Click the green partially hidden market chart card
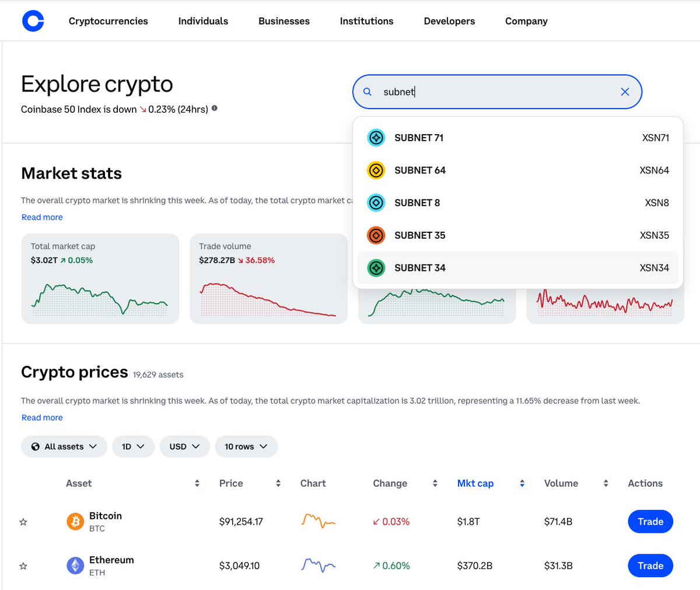Viewport: 700px width, 590px height. pos(436,306)
